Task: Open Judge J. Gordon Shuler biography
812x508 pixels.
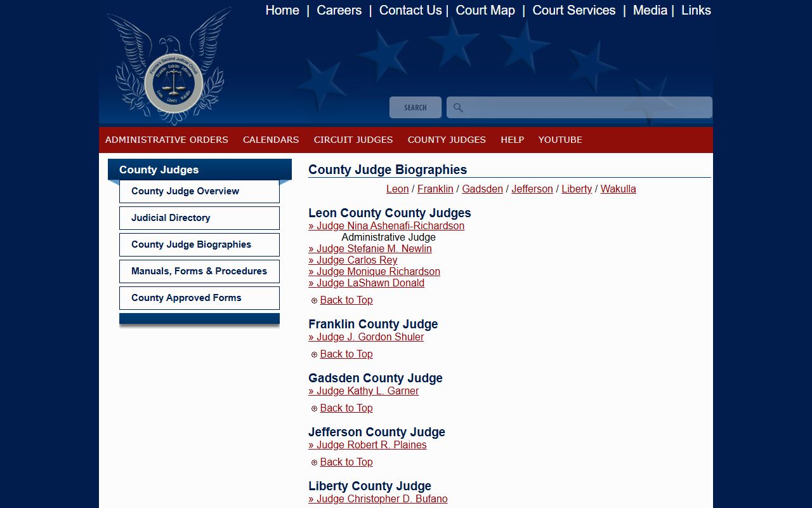Action: coord(366,337)
